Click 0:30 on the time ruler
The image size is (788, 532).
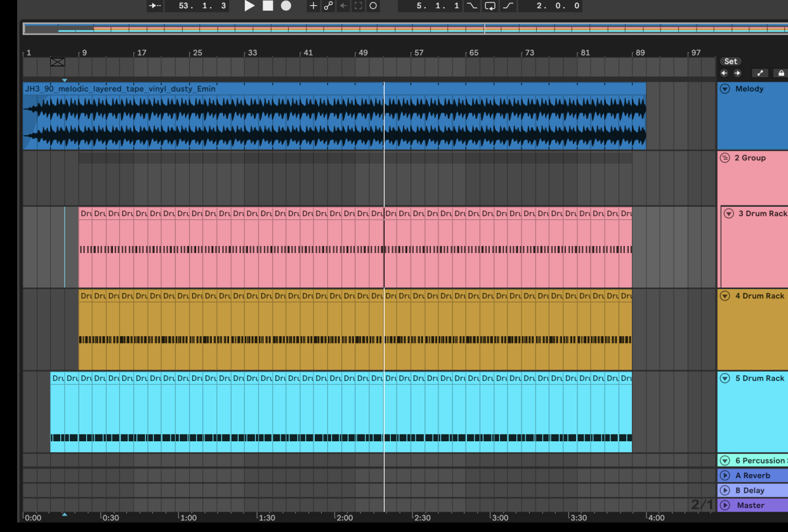click(x=110, y=517)
